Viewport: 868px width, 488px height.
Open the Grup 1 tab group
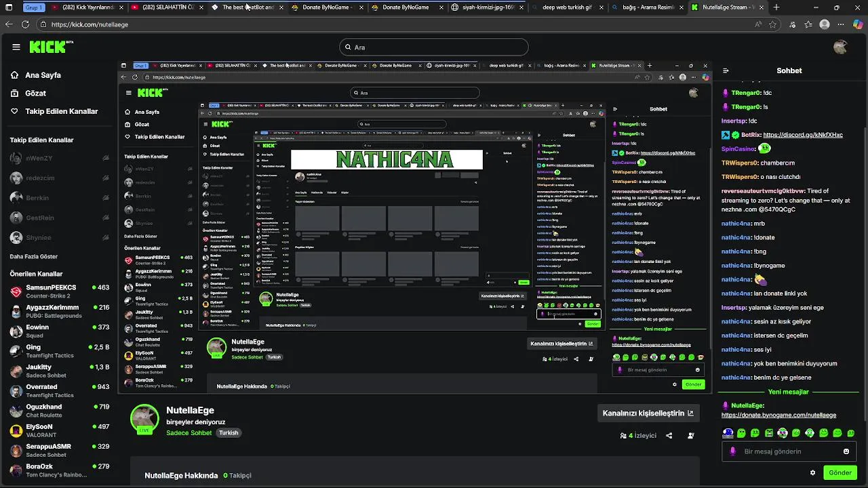coord(33,7)
